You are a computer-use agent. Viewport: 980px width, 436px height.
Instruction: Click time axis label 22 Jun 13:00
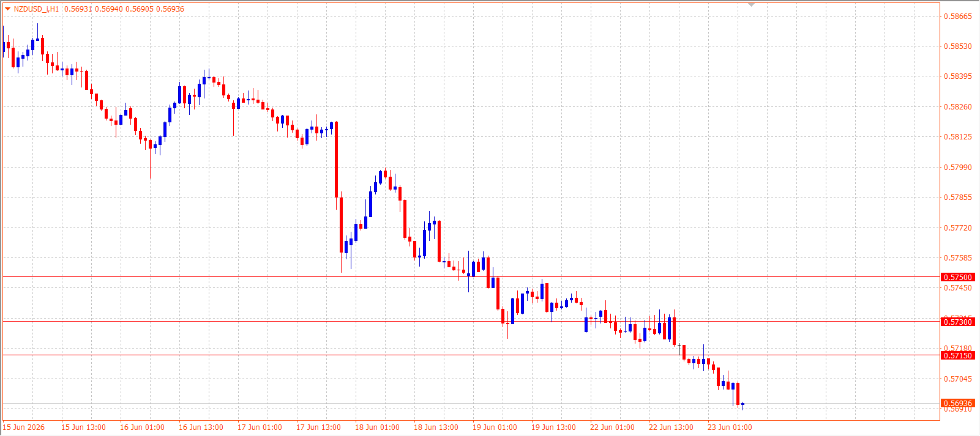pyautogui.click(x=671, y=427)
